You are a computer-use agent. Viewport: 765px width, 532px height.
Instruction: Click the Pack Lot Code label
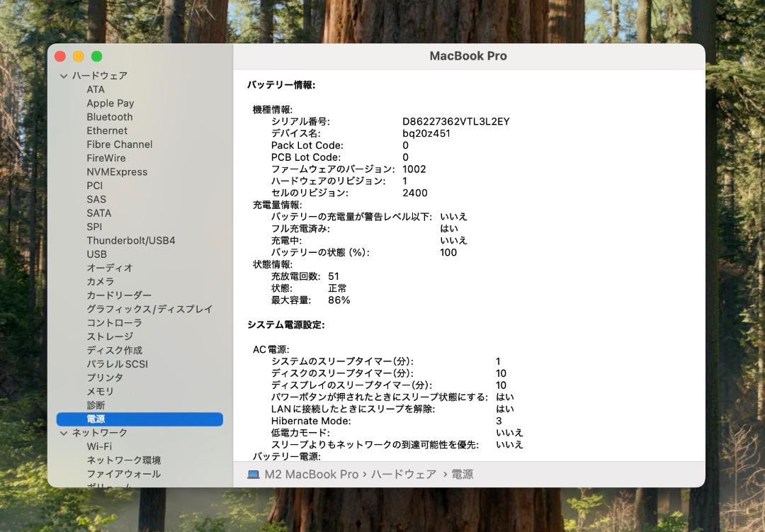[307, 145]
